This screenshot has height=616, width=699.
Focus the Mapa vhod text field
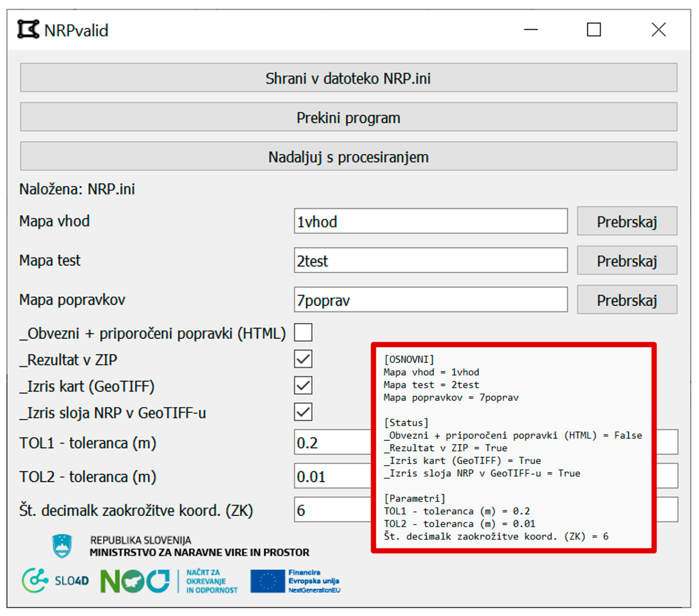pos(430,221)
